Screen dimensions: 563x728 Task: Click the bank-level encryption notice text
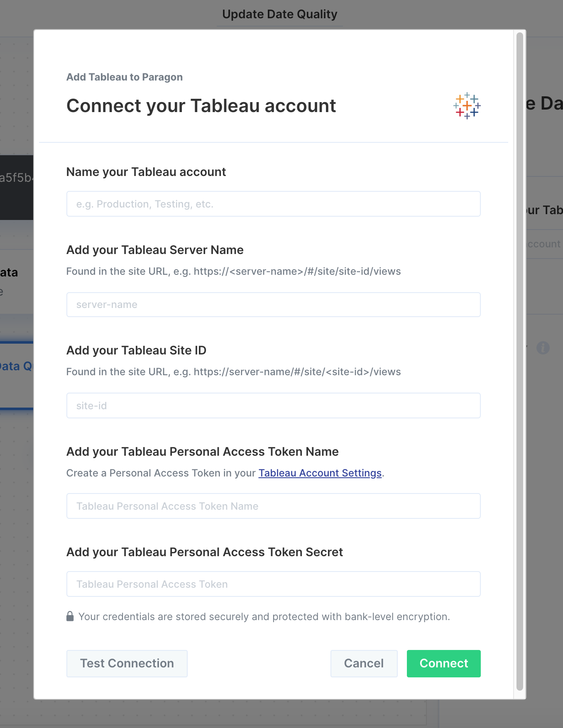(x=264, y=617)
